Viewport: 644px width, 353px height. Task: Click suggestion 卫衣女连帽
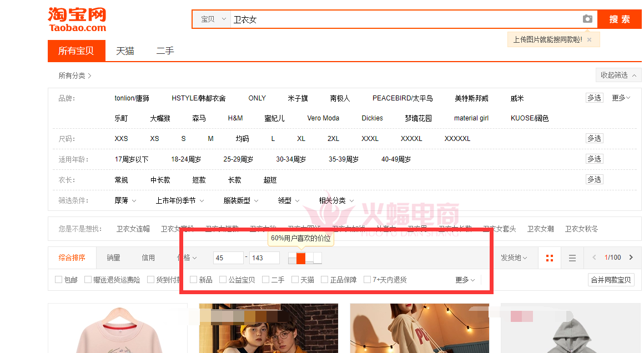133,229
